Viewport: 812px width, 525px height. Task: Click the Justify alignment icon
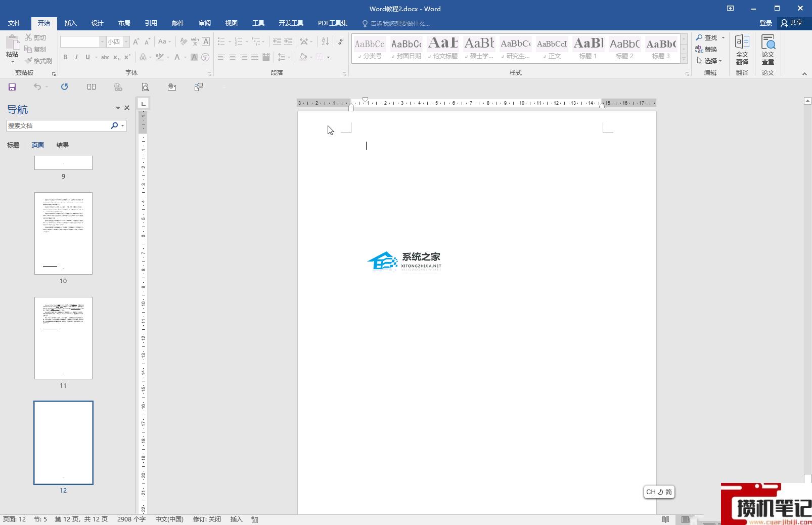(x=255, y=57)
